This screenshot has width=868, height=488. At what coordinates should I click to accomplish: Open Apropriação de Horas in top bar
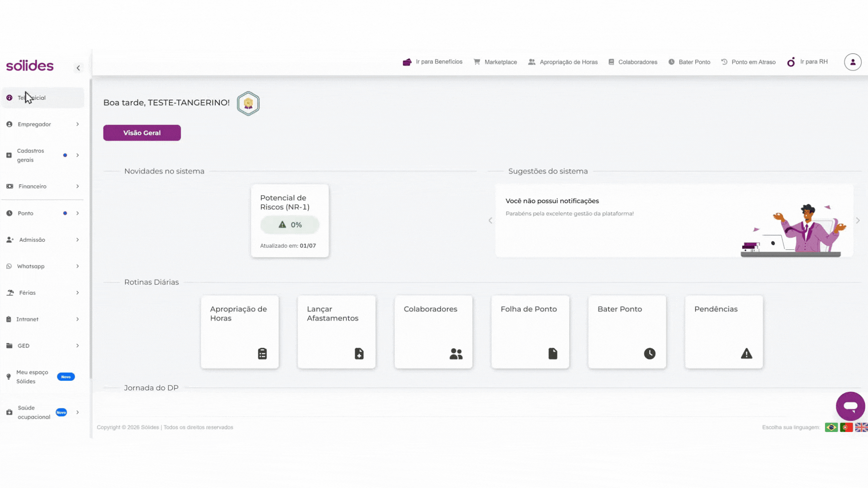pyautogui.click(x=563, y=62)
